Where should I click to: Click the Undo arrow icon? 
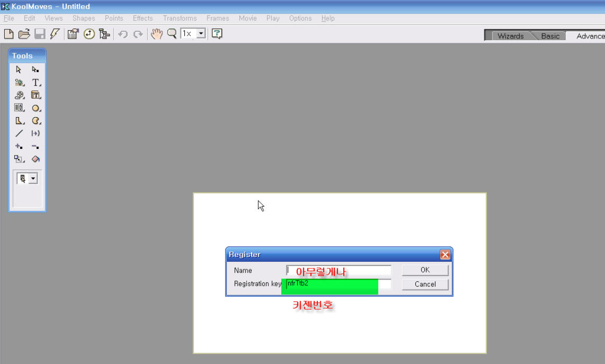tap(123, 34)
